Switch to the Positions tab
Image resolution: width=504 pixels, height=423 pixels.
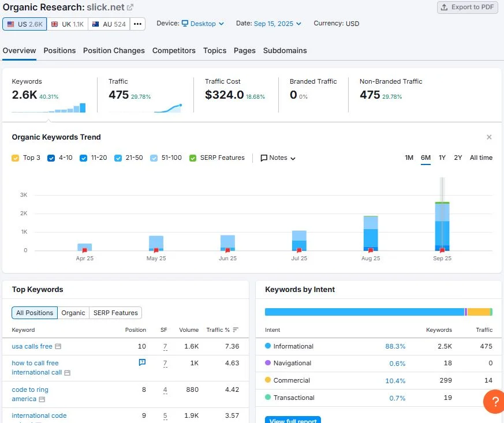(x=59, y=50)
